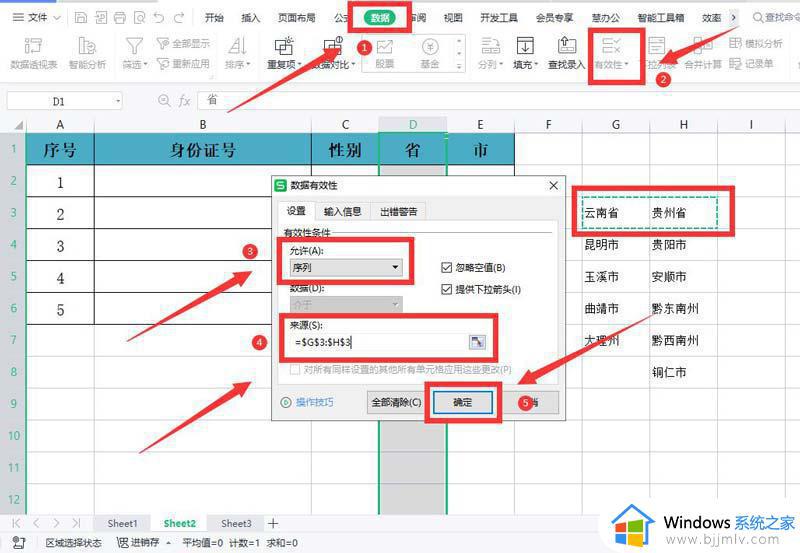Open the 智能工具箱 ribbon tab

click(661, 18)
